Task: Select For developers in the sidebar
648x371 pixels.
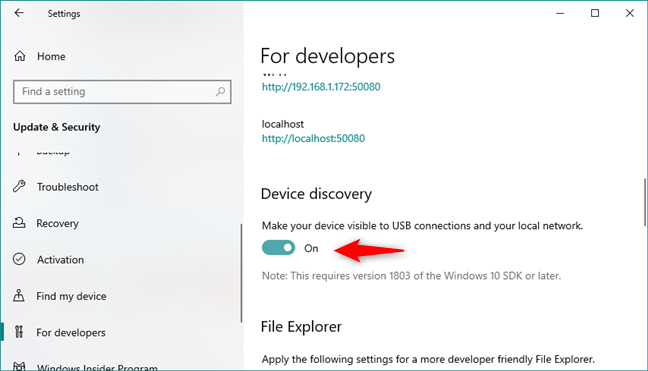Action: point(71,333)
